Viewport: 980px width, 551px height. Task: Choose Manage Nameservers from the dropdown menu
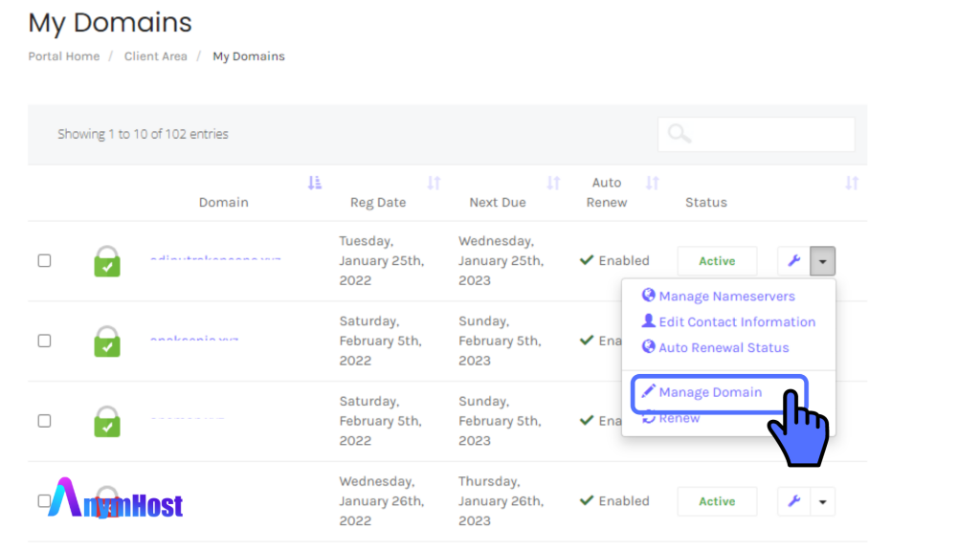725,297
